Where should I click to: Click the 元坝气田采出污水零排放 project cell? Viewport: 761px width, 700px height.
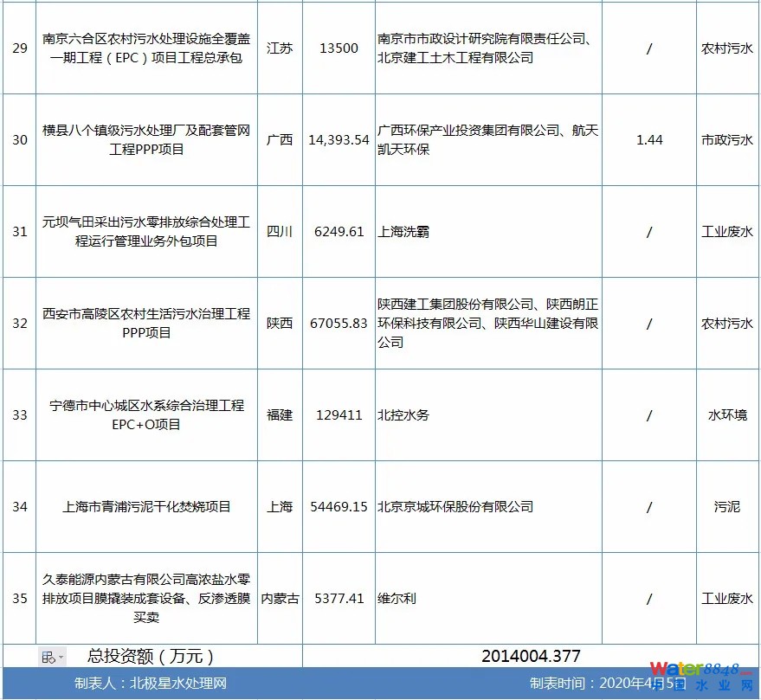click(x=146, y=232)
